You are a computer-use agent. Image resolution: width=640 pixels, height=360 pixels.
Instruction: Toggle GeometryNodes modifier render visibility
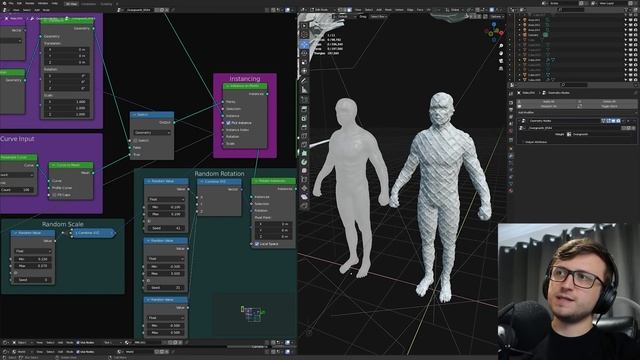pos(618,121)
